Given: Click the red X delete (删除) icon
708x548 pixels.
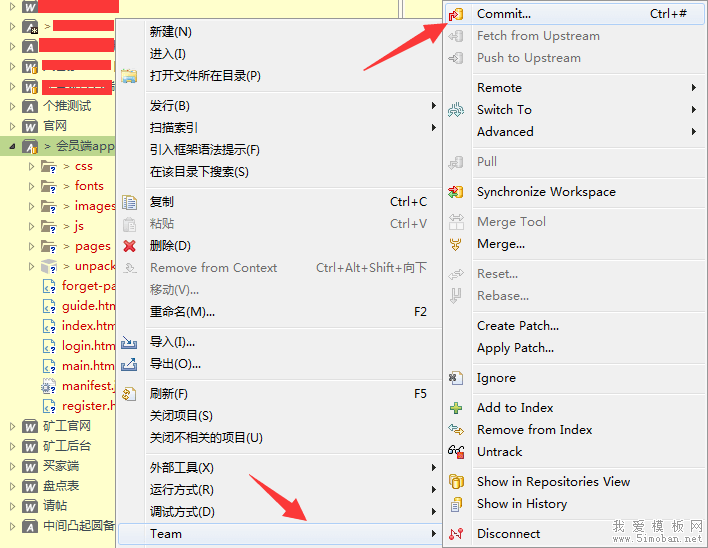Looking at the screenshot, I should [x=130, y=246].
